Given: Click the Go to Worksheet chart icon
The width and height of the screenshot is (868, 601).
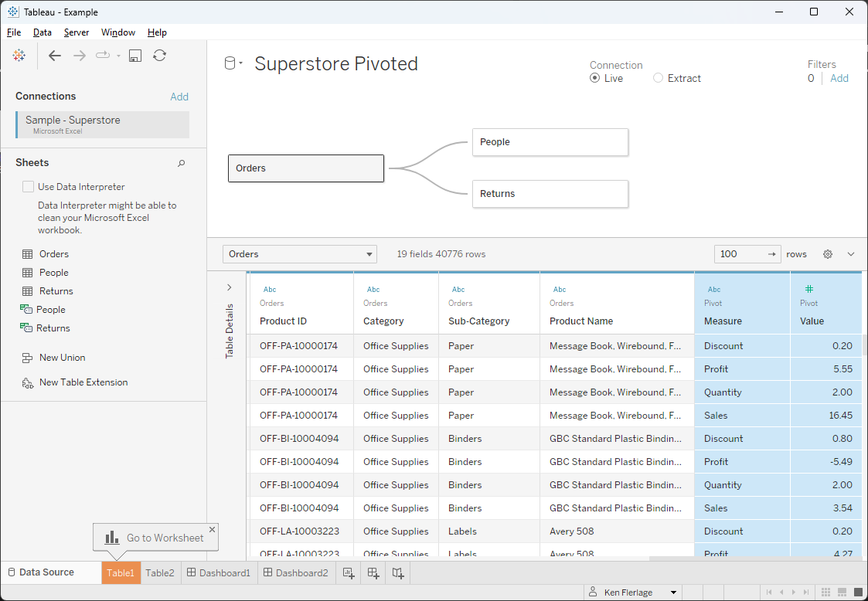Looking at the screenshot, I should coord(112,538).
